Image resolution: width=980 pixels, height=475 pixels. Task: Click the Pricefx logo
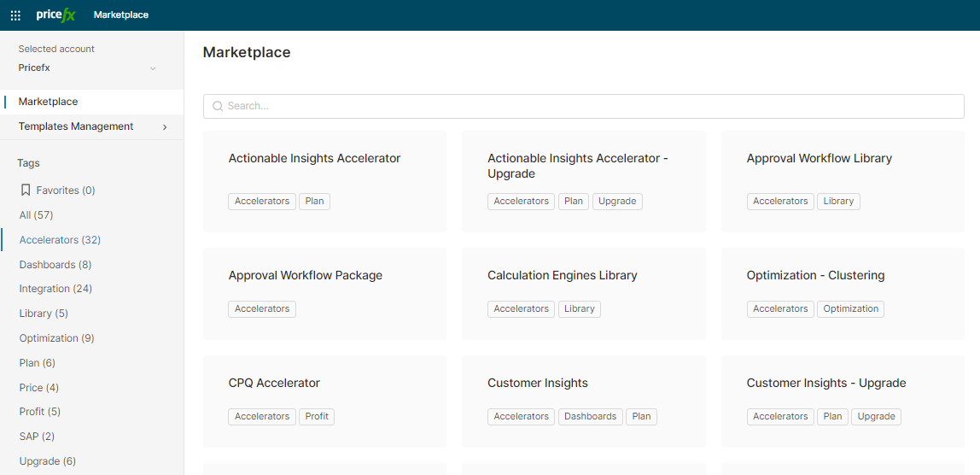pyautogui.click(x=55, y=15)
